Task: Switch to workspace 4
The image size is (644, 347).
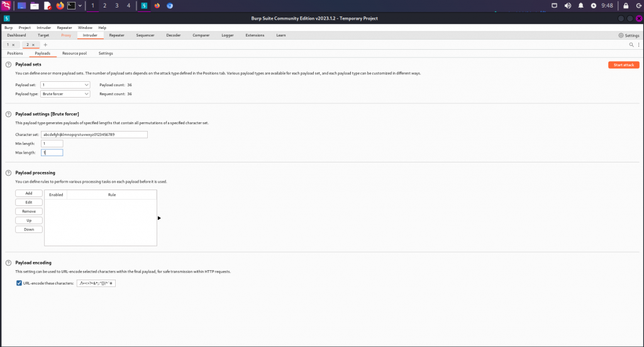Action: [x=128, y=6]
